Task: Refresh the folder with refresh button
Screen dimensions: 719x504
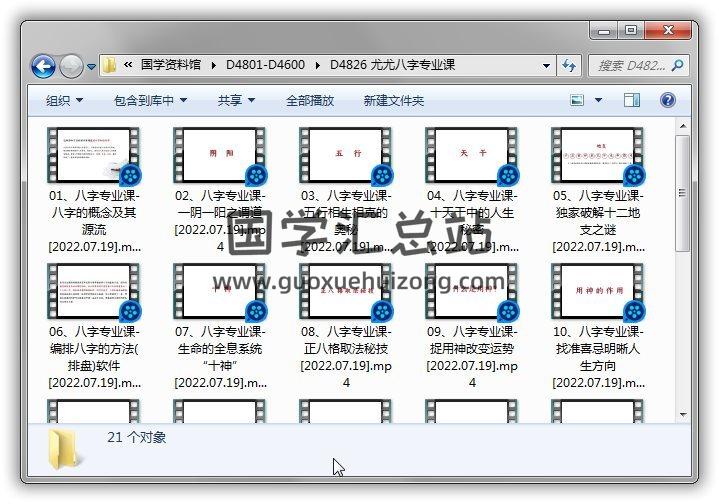Action: coord(569,66)
